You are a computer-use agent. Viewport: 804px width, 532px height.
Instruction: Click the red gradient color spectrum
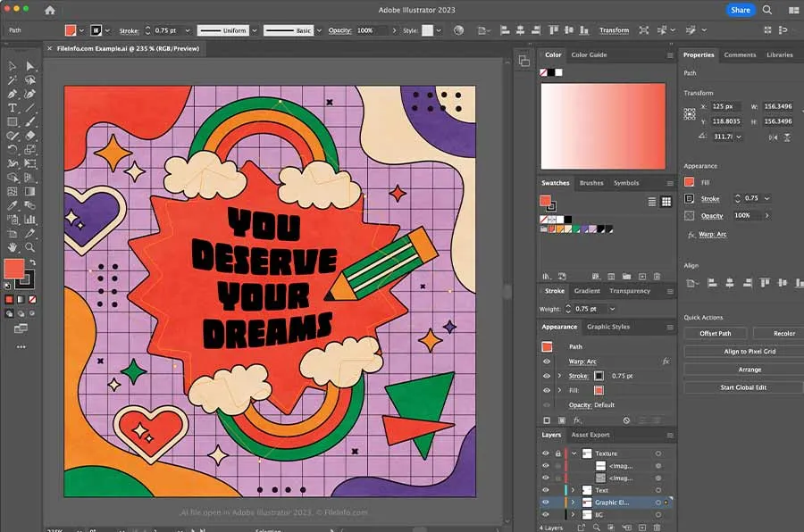(603, 126)
